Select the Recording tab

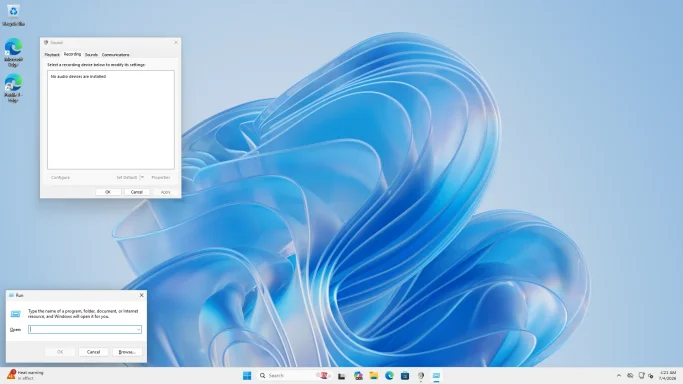72,54
